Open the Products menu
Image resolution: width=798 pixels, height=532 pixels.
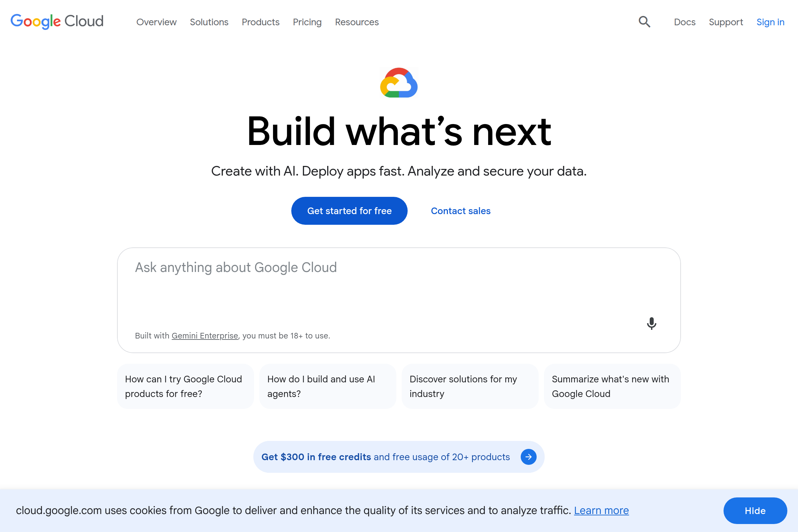click(x=260, y=22)
